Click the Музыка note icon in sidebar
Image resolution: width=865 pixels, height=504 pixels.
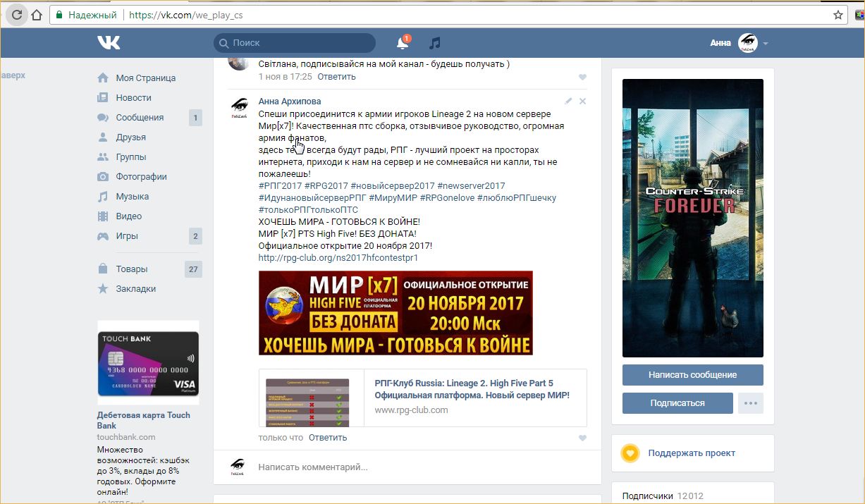[103, 196]
